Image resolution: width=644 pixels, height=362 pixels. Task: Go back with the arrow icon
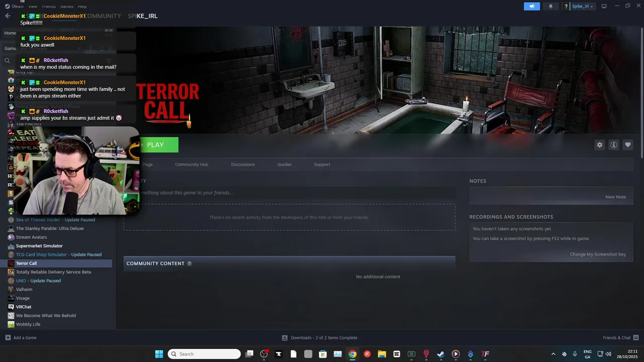point(8,16)
